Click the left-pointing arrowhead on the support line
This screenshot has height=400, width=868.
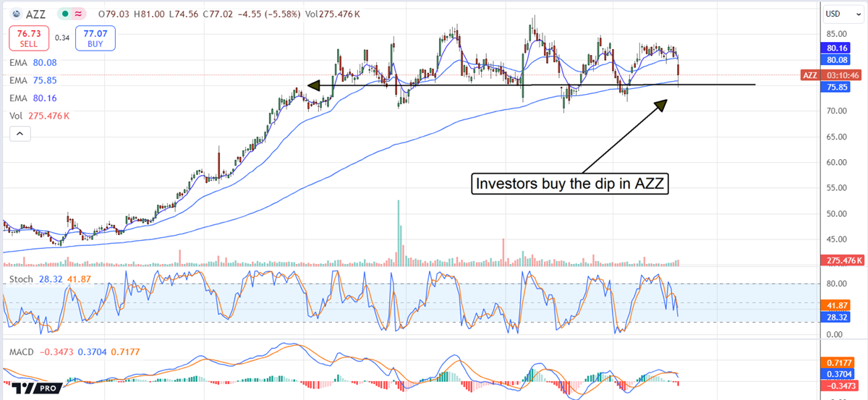click(x=313, y=85)
